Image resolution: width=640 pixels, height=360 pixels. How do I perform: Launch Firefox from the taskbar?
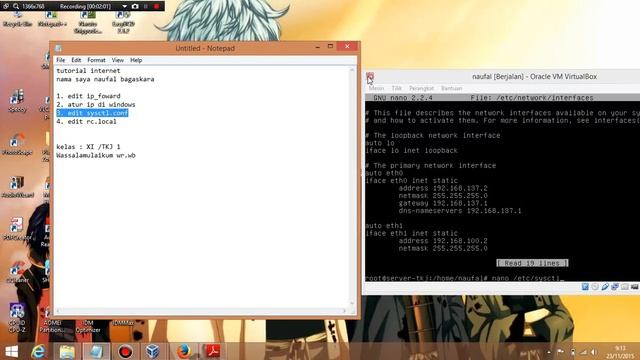(x=184, y=351)
